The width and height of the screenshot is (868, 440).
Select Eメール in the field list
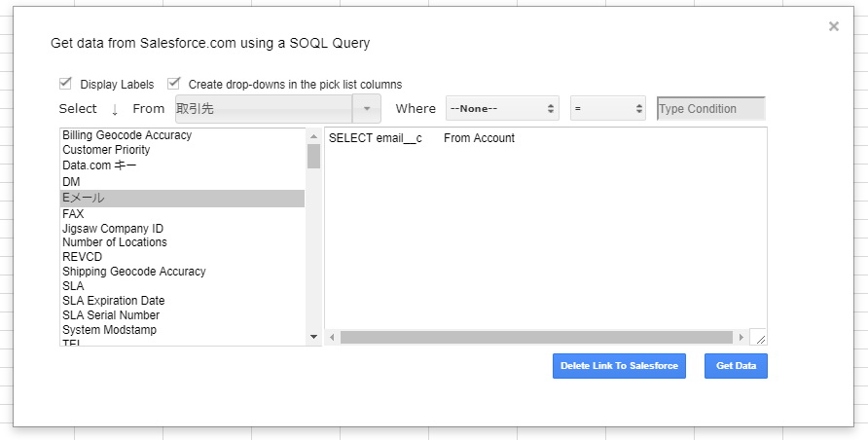pyautogui.click(x=182, y=199)
